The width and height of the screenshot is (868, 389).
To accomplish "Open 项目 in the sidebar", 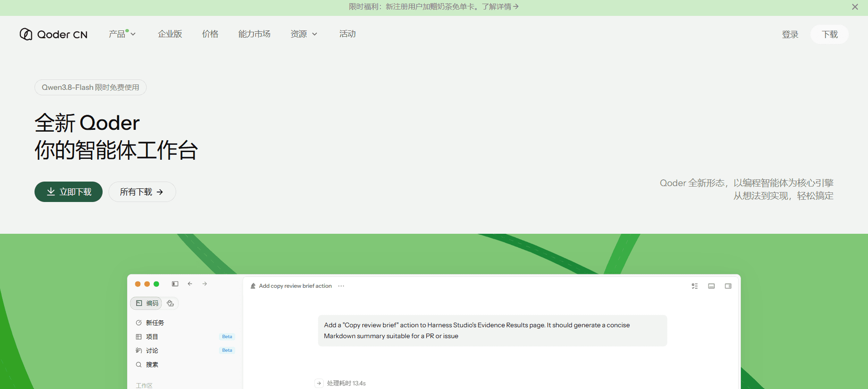I will pos(147,337).
